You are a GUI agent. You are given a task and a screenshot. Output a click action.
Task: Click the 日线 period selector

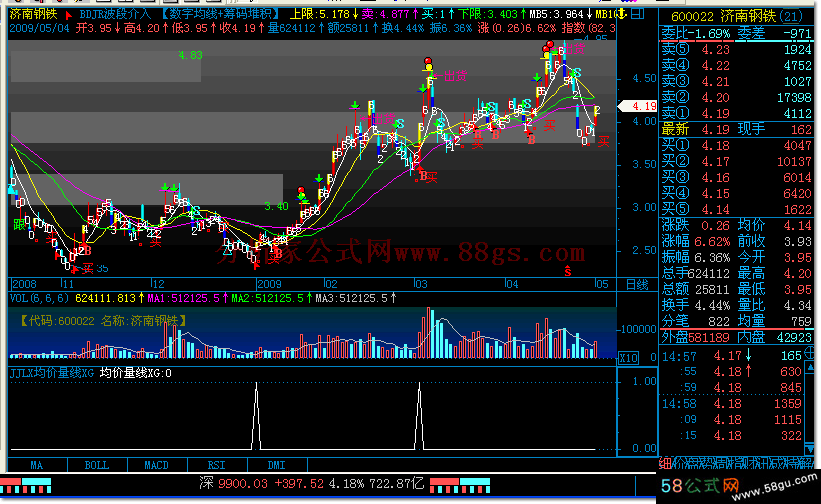coord(637,285)
